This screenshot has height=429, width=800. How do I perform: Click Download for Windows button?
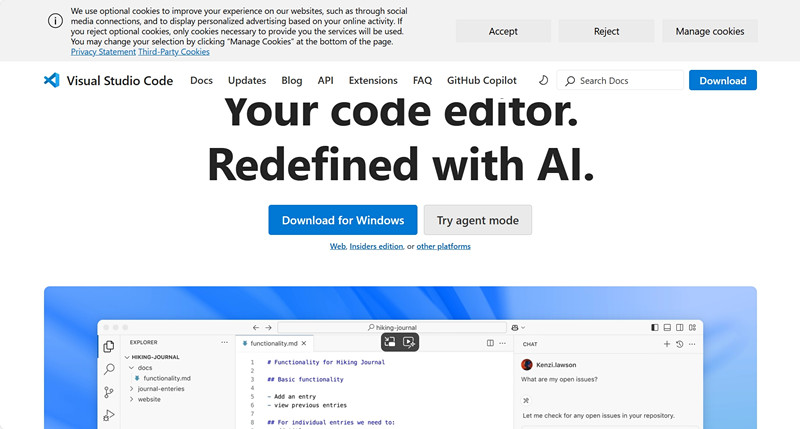(x=343, y=220)
